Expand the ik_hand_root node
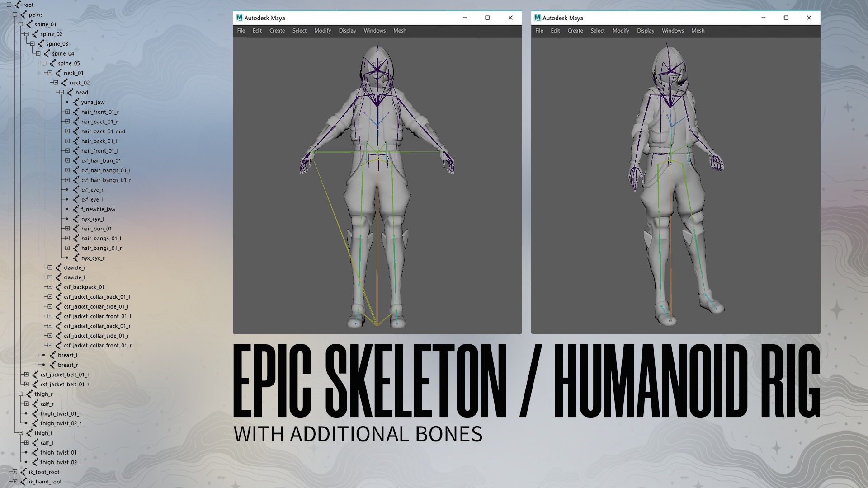 coord(15,482)
